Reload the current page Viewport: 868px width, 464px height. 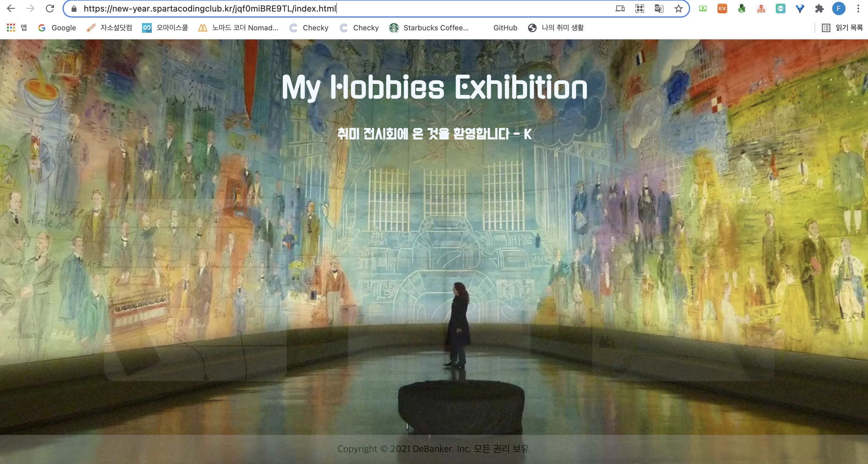50,8
